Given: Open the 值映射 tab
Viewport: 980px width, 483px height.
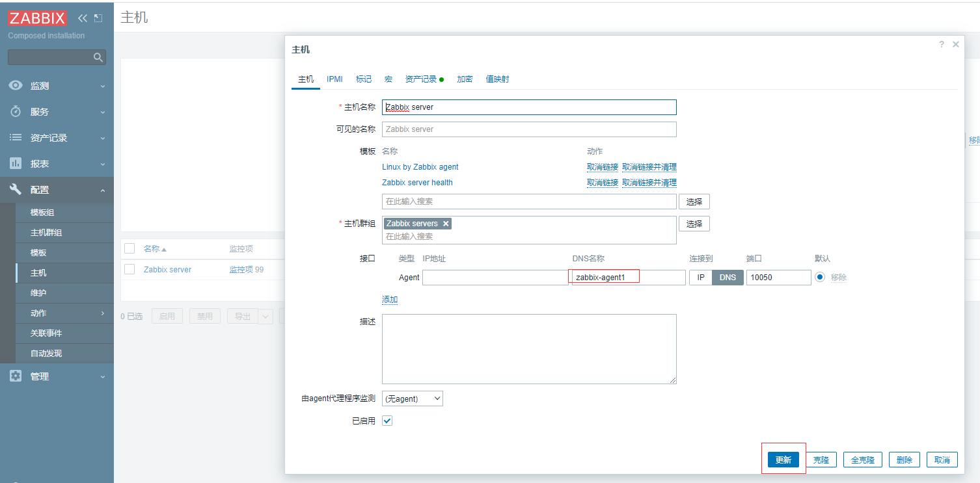Looking at the screenshot, I should pyautogui.click(x=498, y=79).
